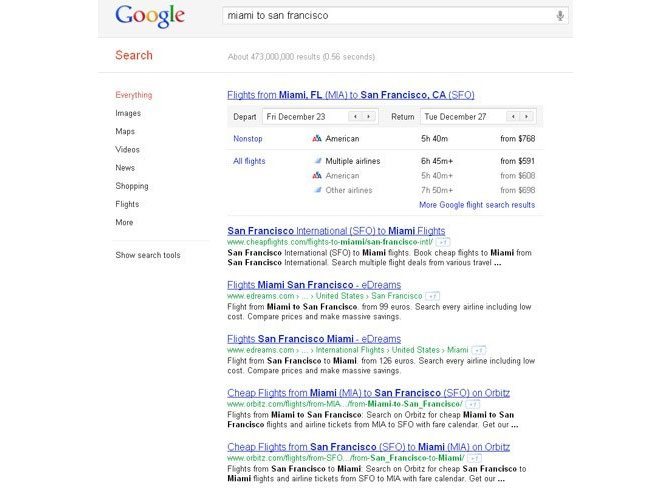
Task: Click the orbitz.com from-SFO green URL
Action: (346, 458)
